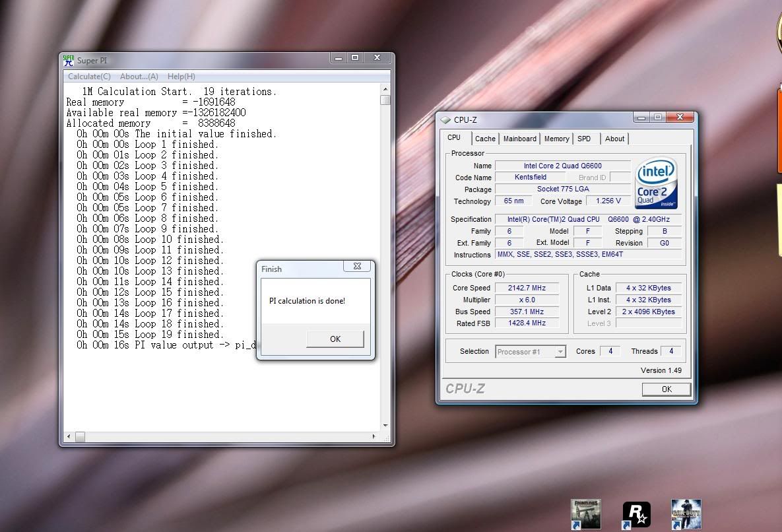Click the Super PI title bar icon
782x532 pixels.
69,60
